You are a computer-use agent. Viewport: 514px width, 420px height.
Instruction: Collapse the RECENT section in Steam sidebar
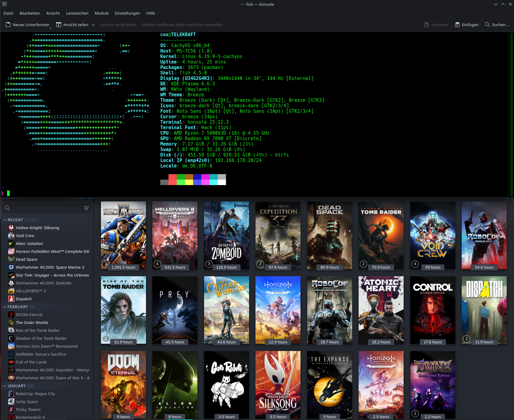pyautogui.click(x=5, y=220)
